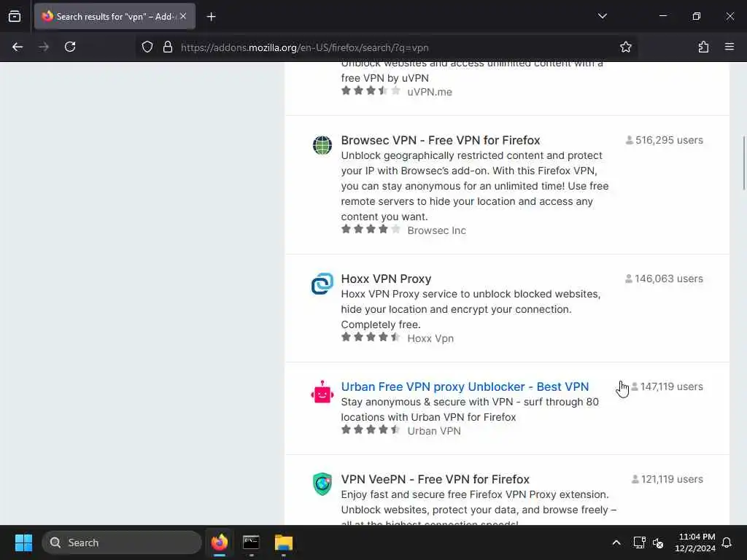Image resolution: width=747 pixels, height=560 pixels.
Task: Click the Hoxx VPN Proxy star rating
Action: pos(371,338)
